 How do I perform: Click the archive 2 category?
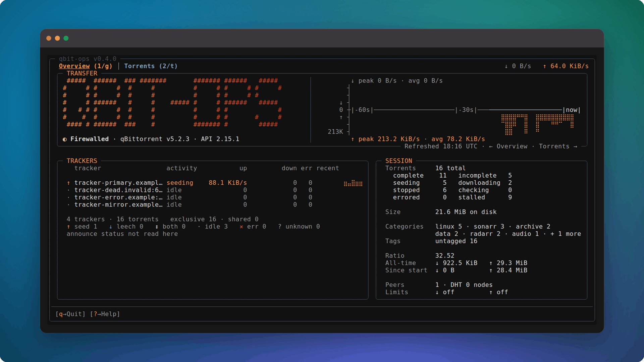[533, 227]
